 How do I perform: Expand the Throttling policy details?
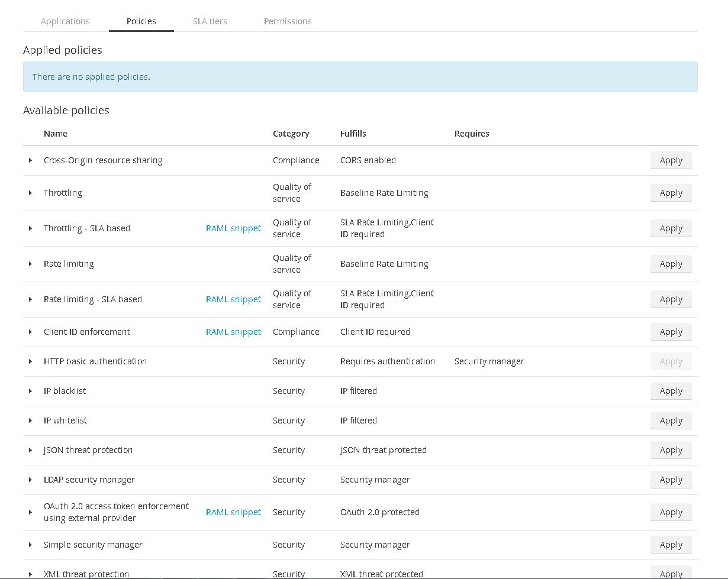[x=30, y=193]
